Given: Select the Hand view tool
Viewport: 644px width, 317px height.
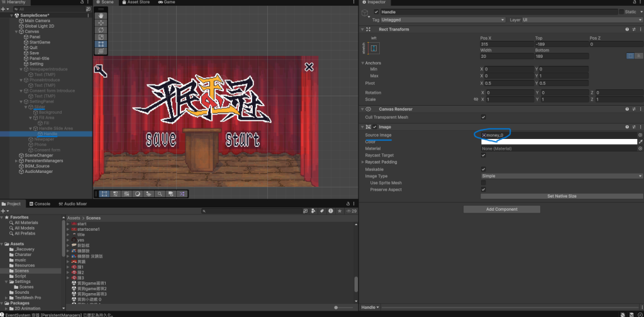Looking at the screenshot, I should (101, 16).
